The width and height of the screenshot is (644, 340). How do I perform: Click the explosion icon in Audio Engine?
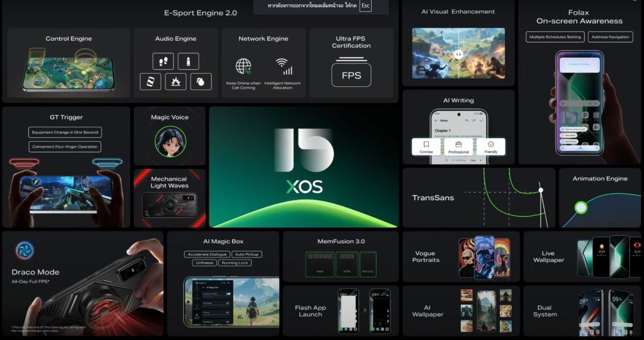pos(176,81)
